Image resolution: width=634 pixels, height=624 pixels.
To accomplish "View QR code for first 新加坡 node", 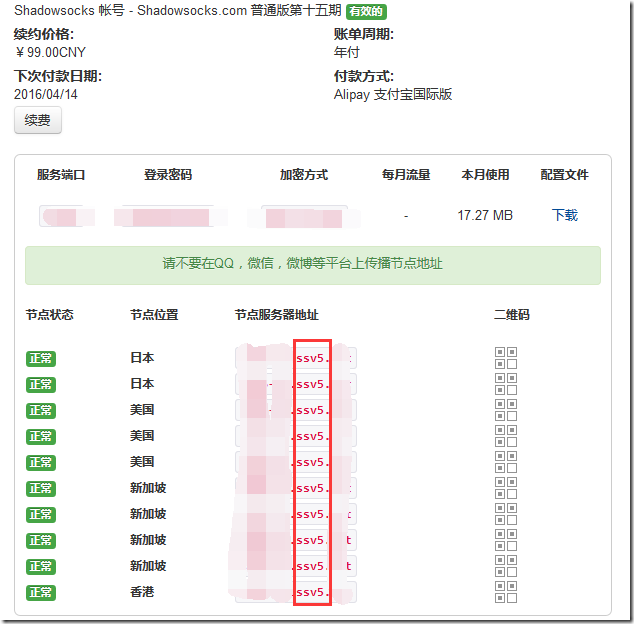I will point(506,488).
